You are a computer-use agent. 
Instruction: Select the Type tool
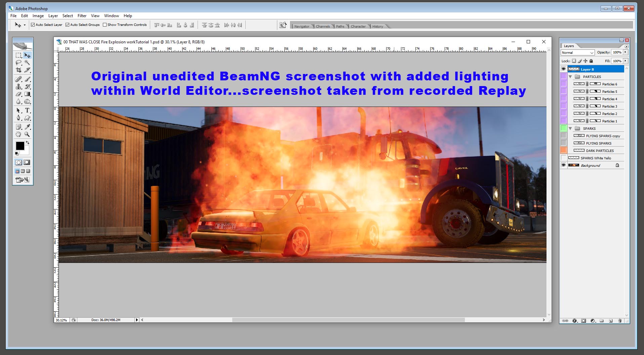point(27,111)
